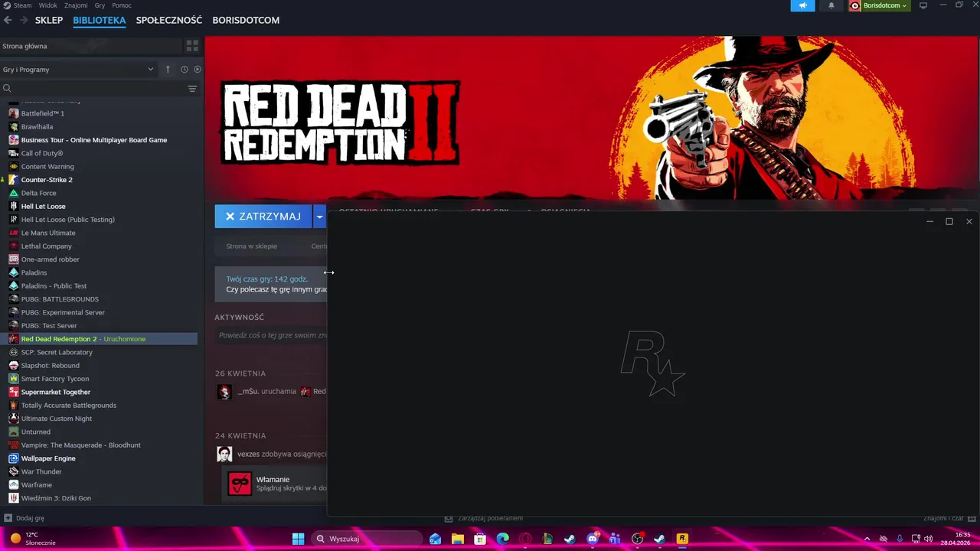Select the running Red Dead Redemption 2 entry
Image resolution: width=980 pixels, height=551 pixels.
(99, 339)
